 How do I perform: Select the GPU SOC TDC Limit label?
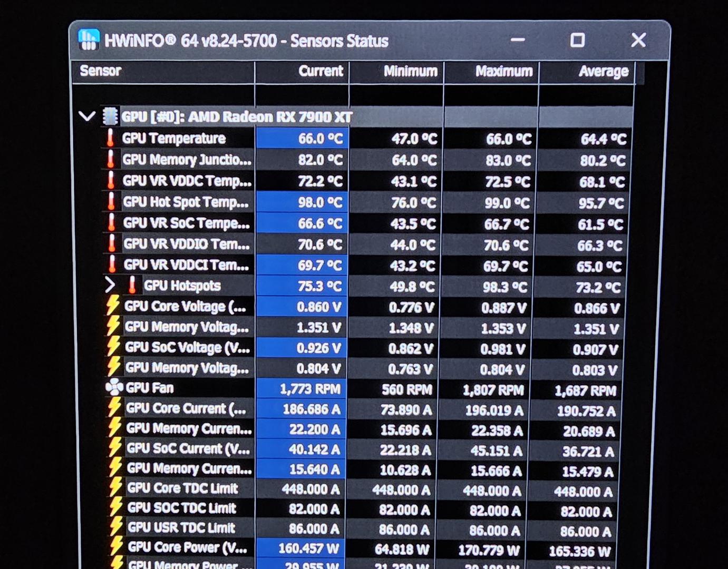(x=182, y=508)
